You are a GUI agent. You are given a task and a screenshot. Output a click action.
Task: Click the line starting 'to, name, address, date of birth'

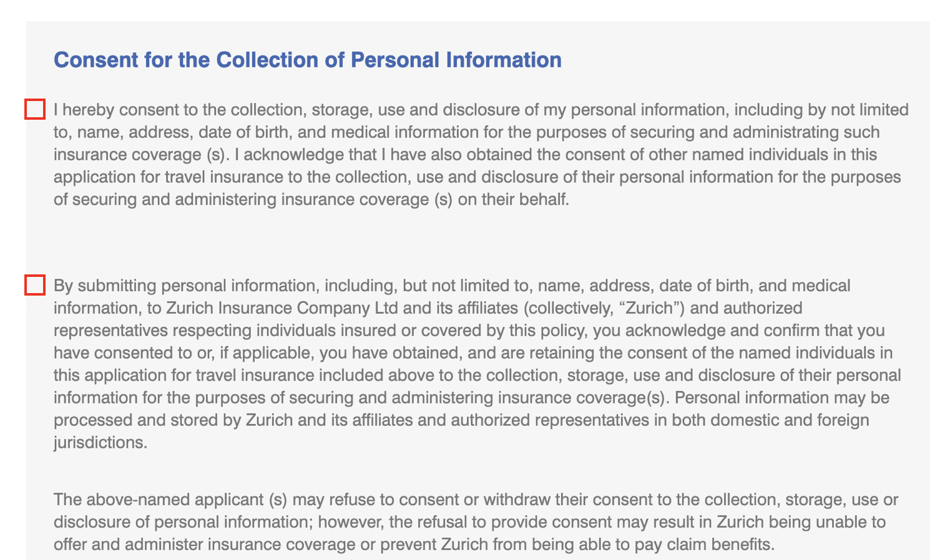click(467, 132)
